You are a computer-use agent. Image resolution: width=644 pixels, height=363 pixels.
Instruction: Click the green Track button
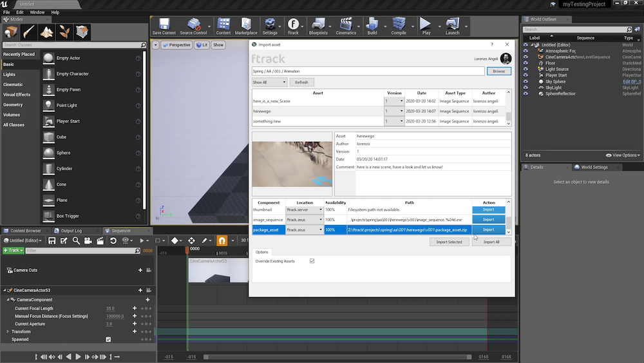(13, 250)
